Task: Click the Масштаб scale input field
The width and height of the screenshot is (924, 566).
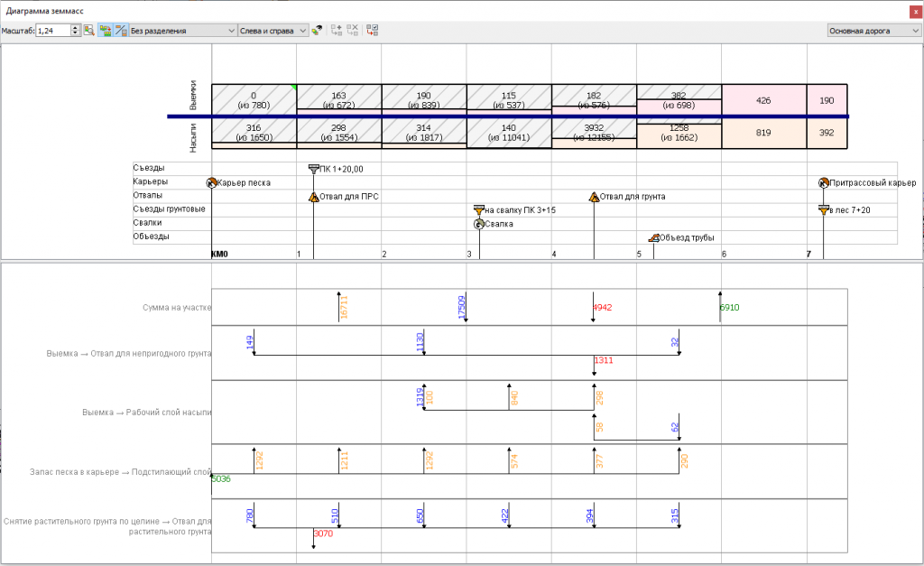Action: [53, 31]
